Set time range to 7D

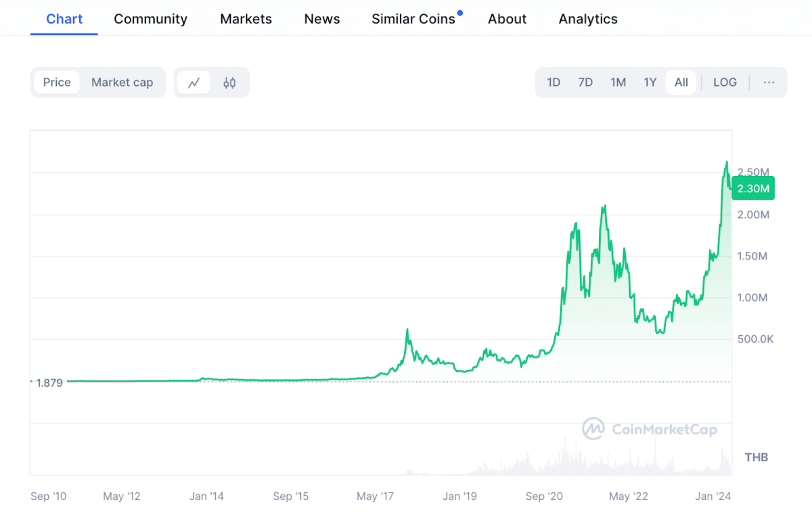coord(585,83)
